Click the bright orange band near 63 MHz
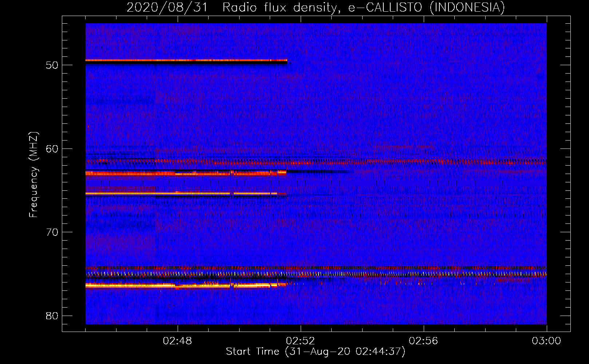 [x=186, y=173]
